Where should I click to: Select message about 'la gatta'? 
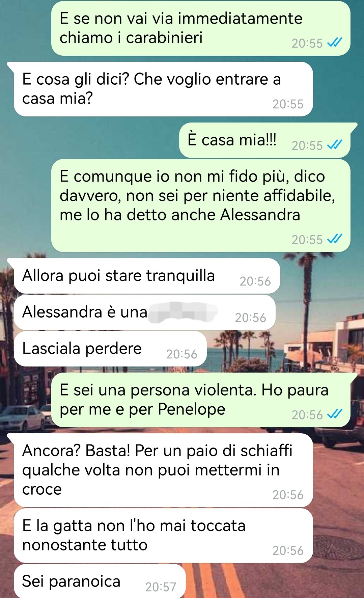coord(163,536)
